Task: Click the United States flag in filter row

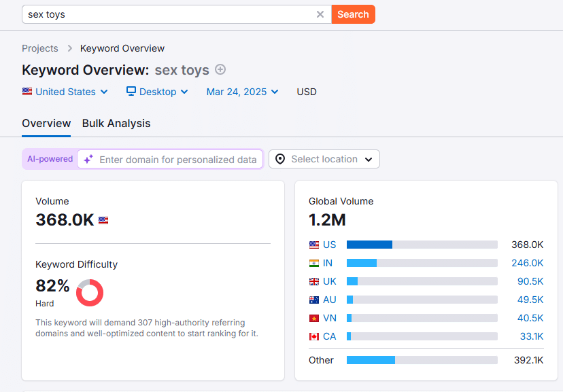Action: pos(27,92)
